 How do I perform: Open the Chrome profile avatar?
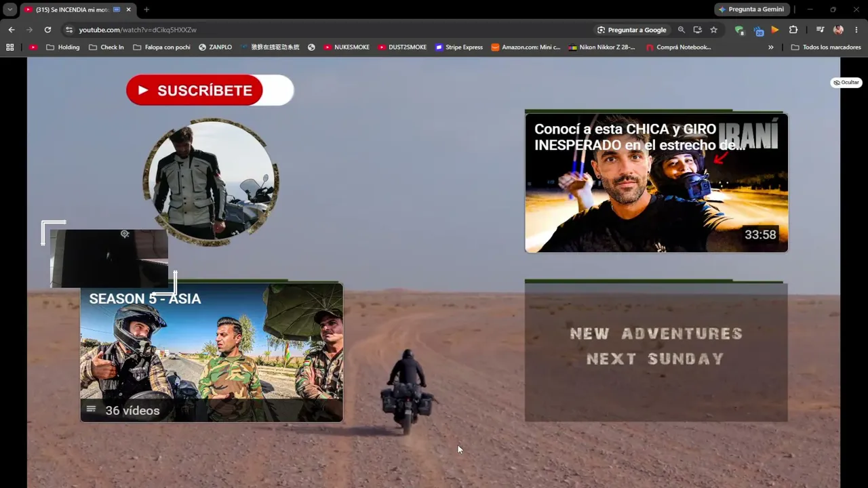(838, 30)
